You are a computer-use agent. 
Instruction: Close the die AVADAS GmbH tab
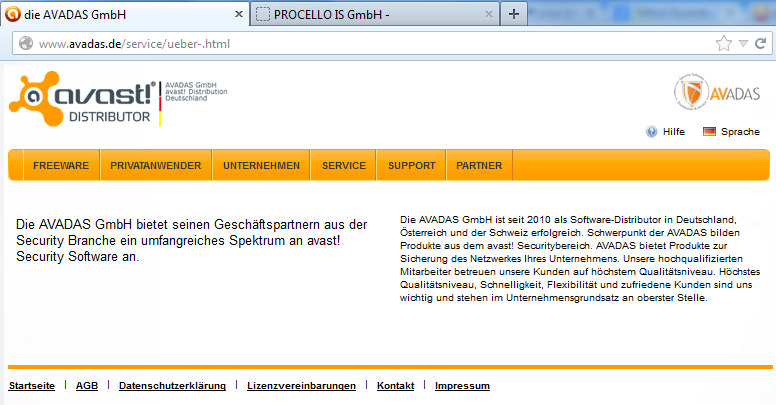pos(237,14)
